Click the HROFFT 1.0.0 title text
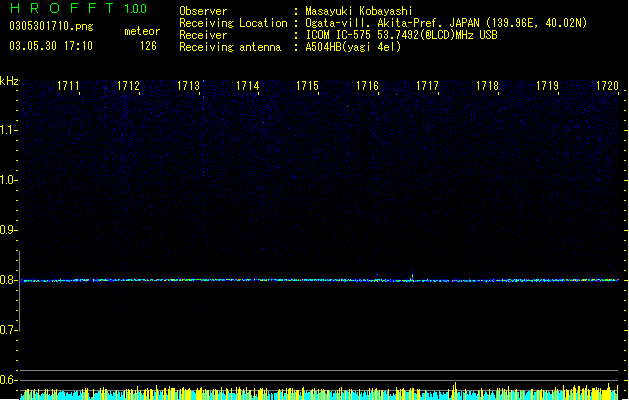Screen dimensions: 629x400 [79, 8]
